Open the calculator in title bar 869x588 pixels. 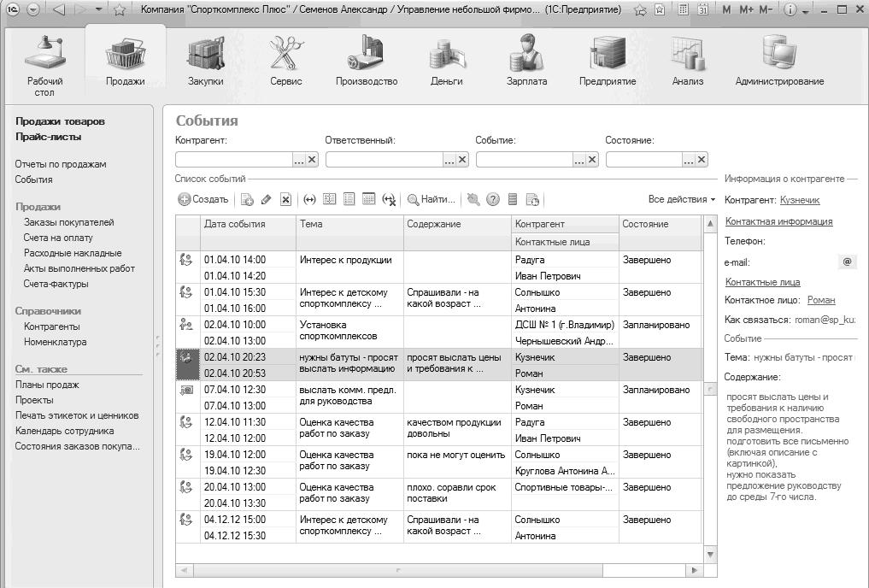tap(683, 10)
